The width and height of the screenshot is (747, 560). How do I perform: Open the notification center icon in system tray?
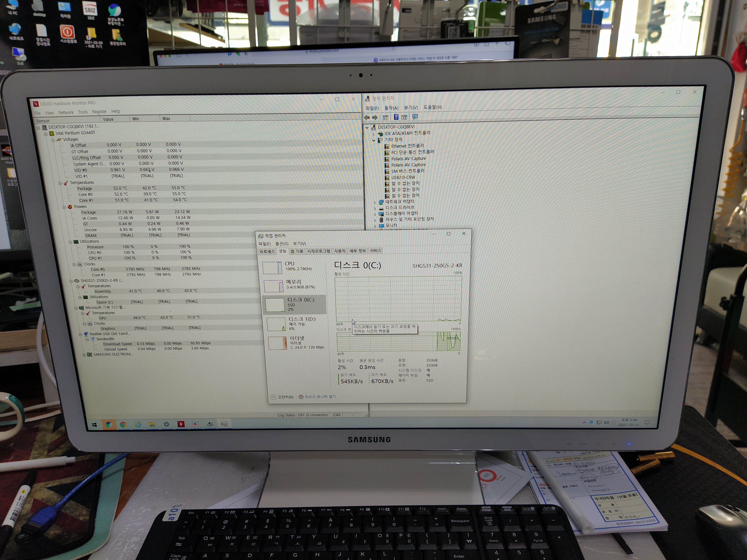coord(647,422)
